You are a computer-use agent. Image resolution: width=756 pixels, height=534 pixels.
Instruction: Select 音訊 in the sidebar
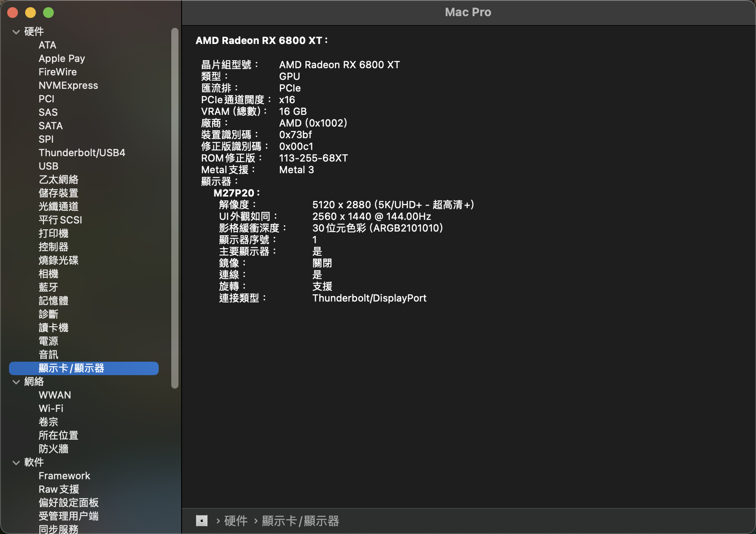(x=48, y=355)
